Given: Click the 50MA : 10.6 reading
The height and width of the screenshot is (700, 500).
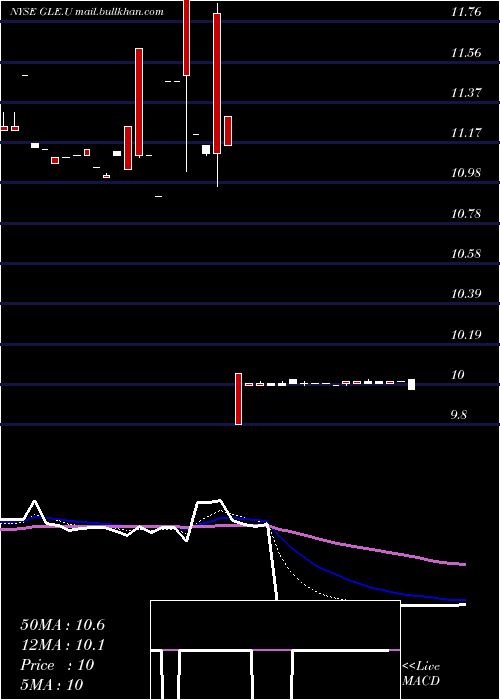Looking at the screenshot, I should point(62,625).
